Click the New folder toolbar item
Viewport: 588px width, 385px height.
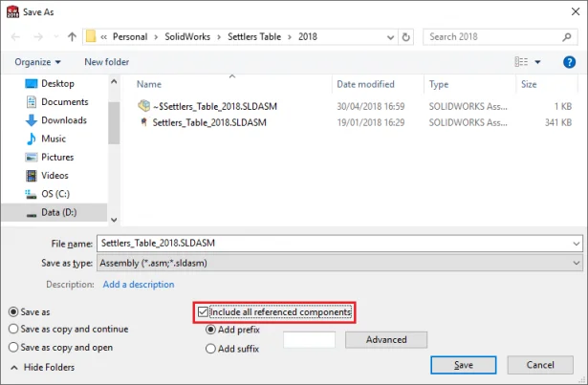[106, 62]
